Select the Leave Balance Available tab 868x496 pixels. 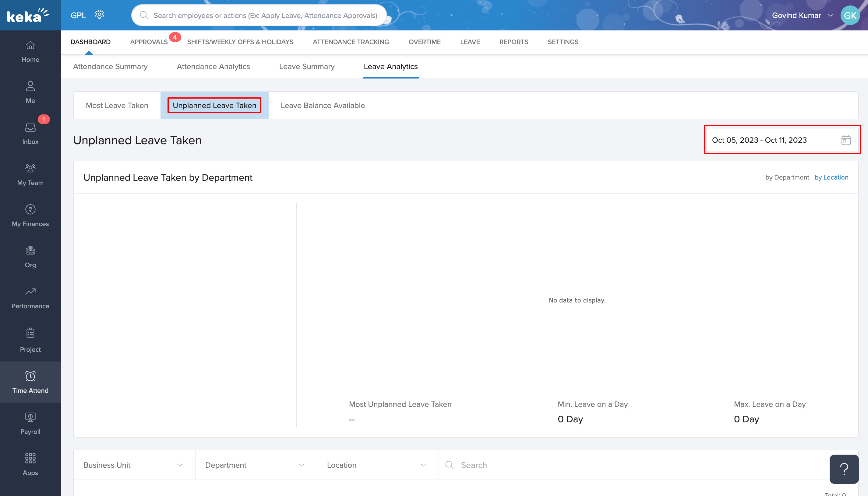click(x=323, y=106)
